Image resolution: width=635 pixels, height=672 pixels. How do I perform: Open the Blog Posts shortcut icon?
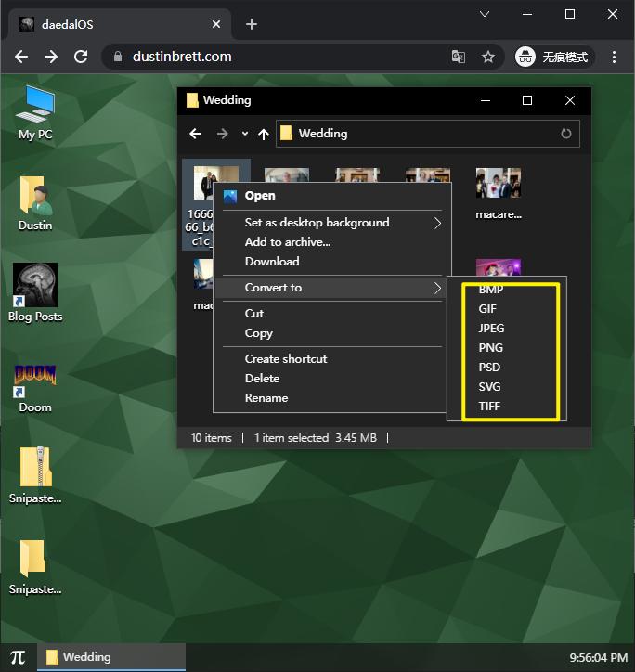click(35, 292)
